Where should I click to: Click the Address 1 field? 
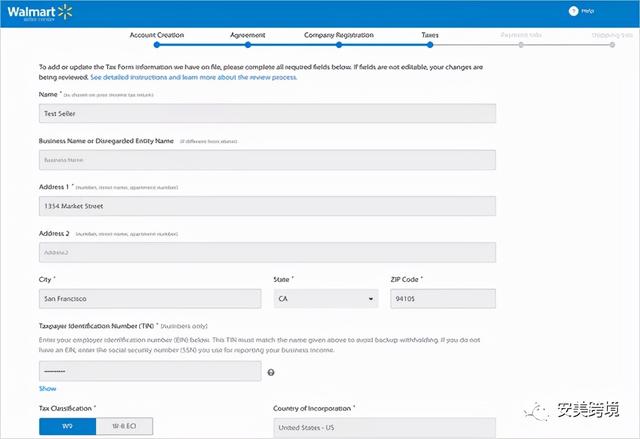click(x=267, y=206)
